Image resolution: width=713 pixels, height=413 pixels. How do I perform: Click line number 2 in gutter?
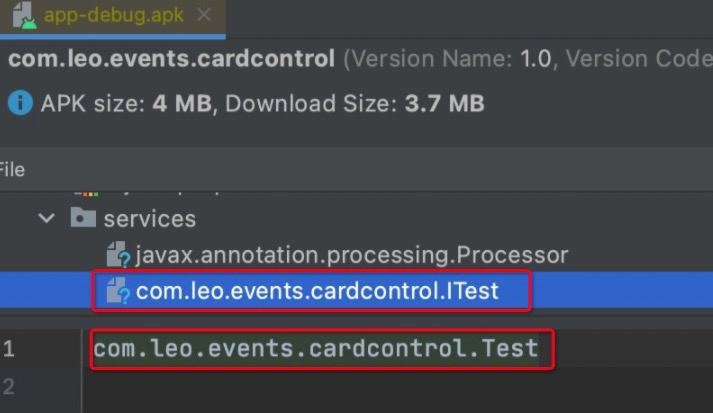tap(9, 387)
